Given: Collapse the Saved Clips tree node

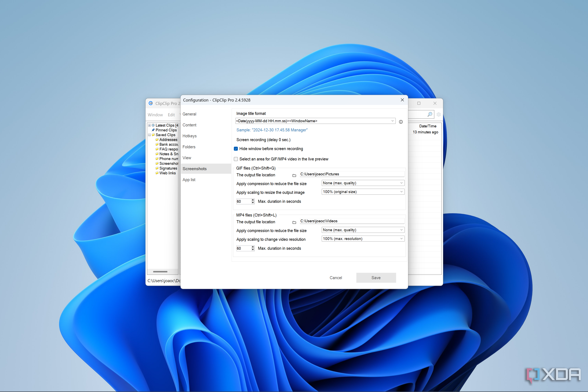Looking at the screenshot, I should tap(149, 135).
